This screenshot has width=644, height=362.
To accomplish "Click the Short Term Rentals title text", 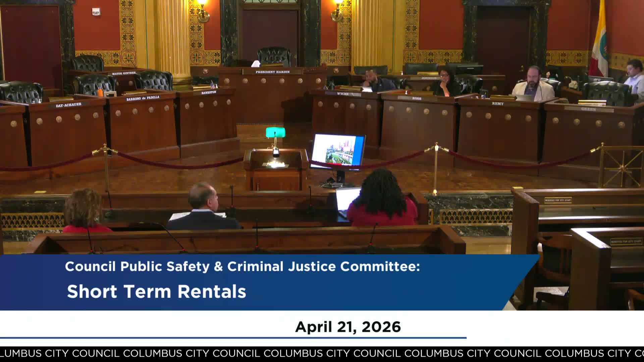I will [x=156, y=291].
